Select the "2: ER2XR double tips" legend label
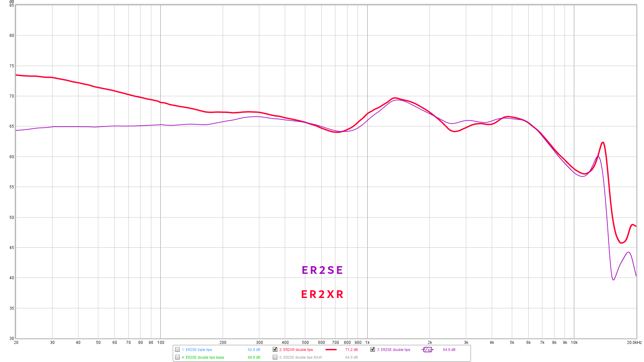Screen dimensions: 644x362 297,349
